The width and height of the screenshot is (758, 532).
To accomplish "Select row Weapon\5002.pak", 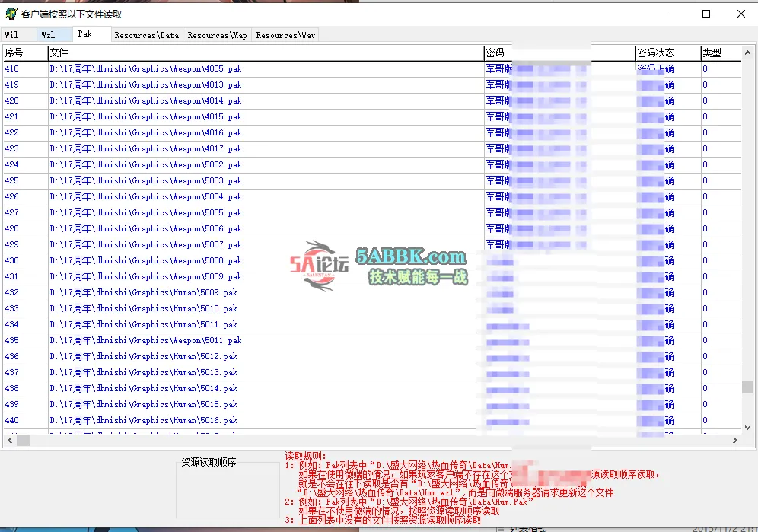I will pos(372,164).
